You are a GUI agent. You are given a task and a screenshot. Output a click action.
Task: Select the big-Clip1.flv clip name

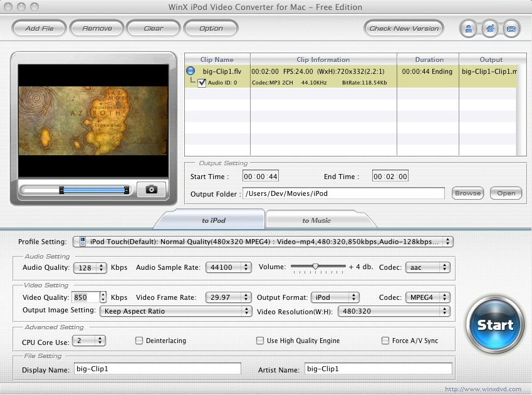coord(222,71)
